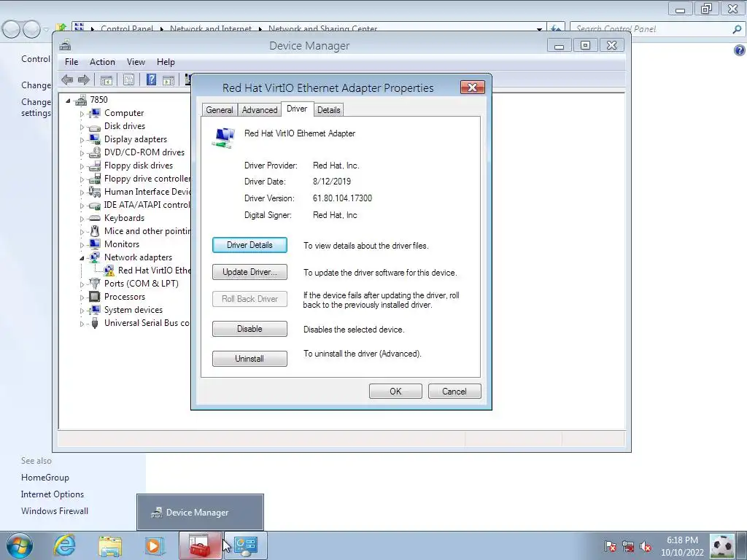The height and width of the screenshot is (560, 747).
Task: Click the red toolbox taskbar icon
Action: tap(200, 545)
